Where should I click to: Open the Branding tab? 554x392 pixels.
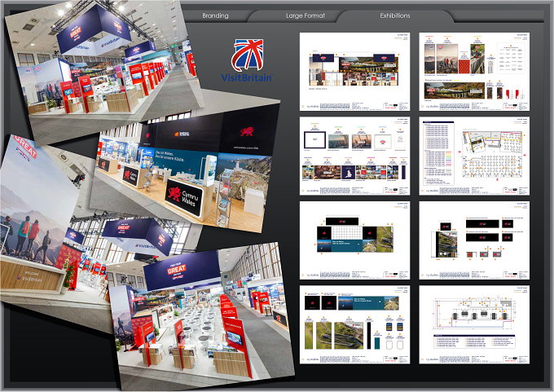tap(215, 15)
